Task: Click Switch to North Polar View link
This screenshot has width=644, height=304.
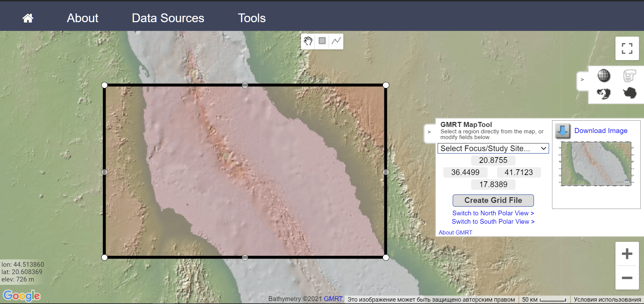Action: click(493, 213)
